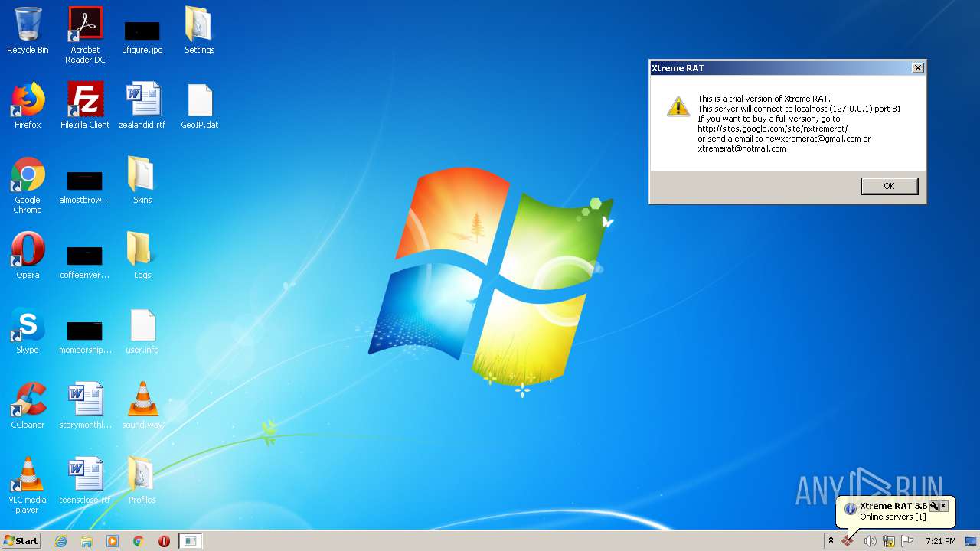Viewport: 980px width, 551px height.
Task: Select the teensclose.rtf document
Action: pyautogui.click(x=85, y=481)
